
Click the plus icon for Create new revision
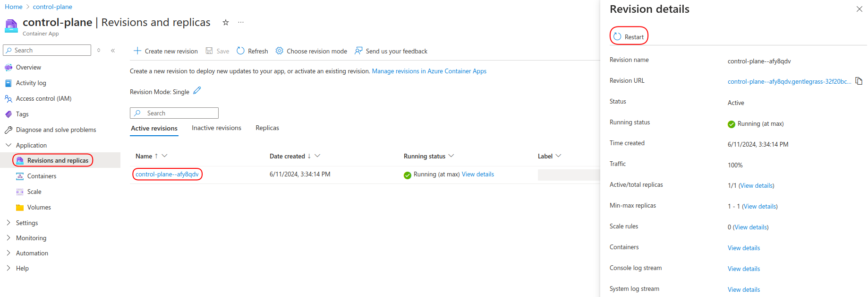(137, 51)
